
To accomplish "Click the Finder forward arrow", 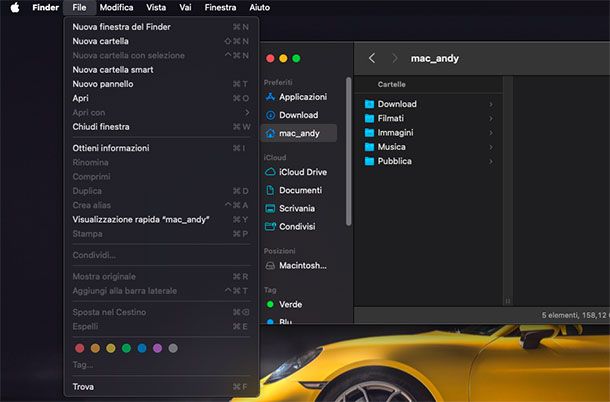I will (x=394, y=58).
